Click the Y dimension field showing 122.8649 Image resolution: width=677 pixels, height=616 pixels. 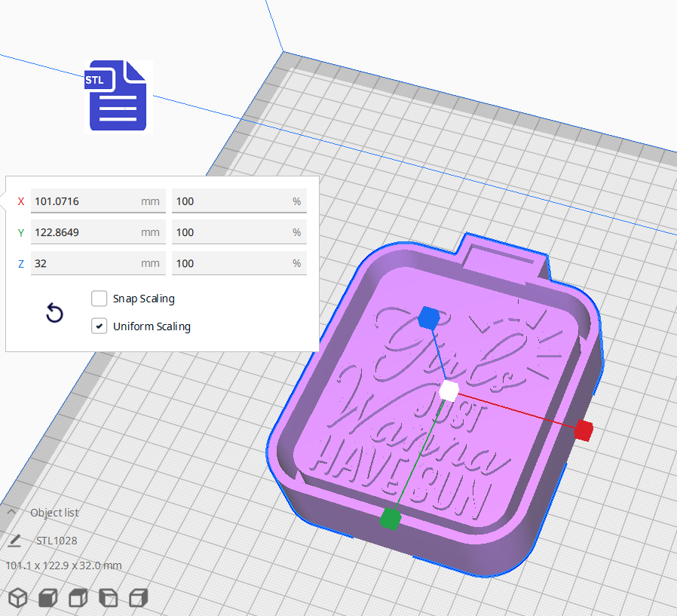point(98,232)
